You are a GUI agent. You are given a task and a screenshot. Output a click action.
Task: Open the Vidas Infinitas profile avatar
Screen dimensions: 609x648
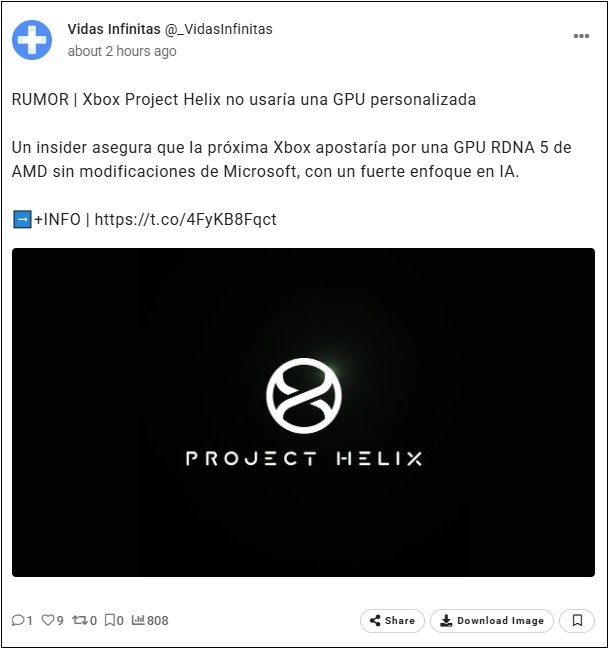[32, 40]
